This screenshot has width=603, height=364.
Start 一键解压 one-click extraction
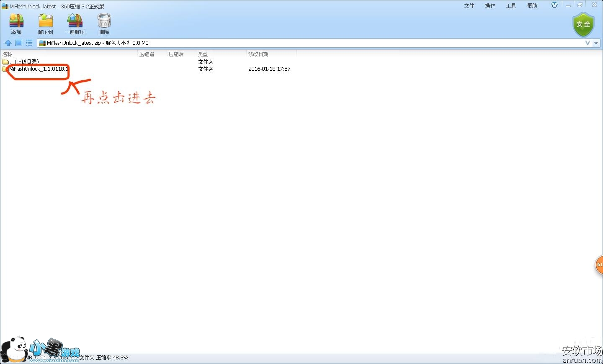coord(75,24)
